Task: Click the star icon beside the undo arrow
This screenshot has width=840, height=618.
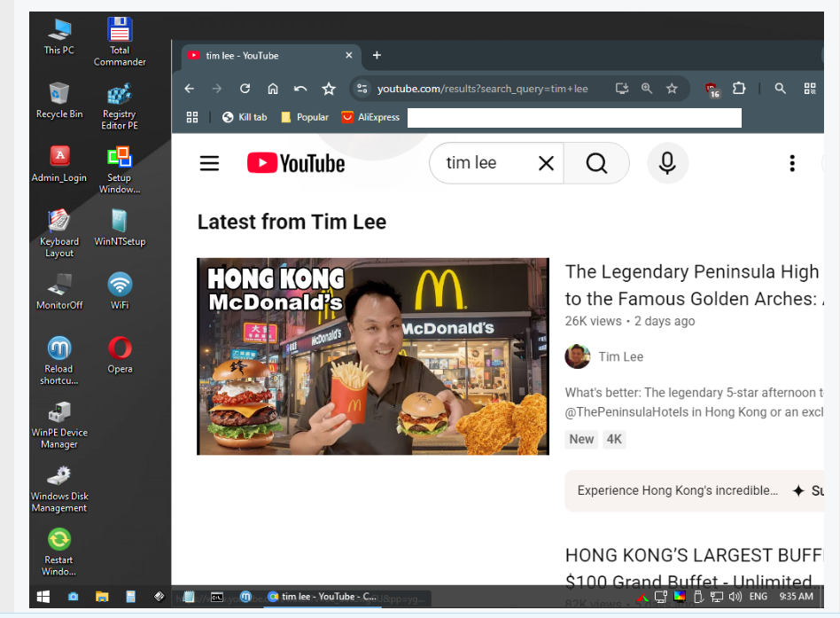Action: (x=329, y=89)
